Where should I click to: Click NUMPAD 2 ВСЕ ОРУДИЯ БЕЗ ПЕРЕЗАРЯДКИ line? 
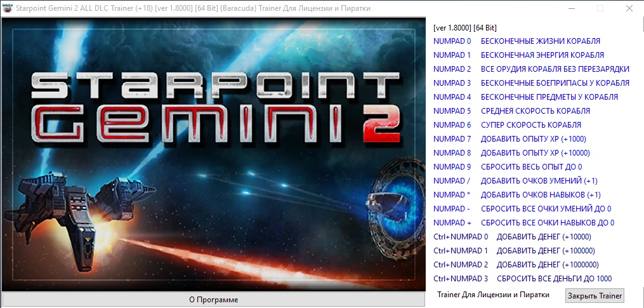point(531,69)
